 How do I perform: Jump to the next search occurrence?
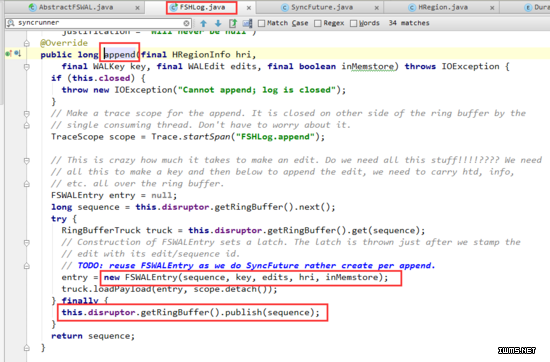click(x=218, y=24)
